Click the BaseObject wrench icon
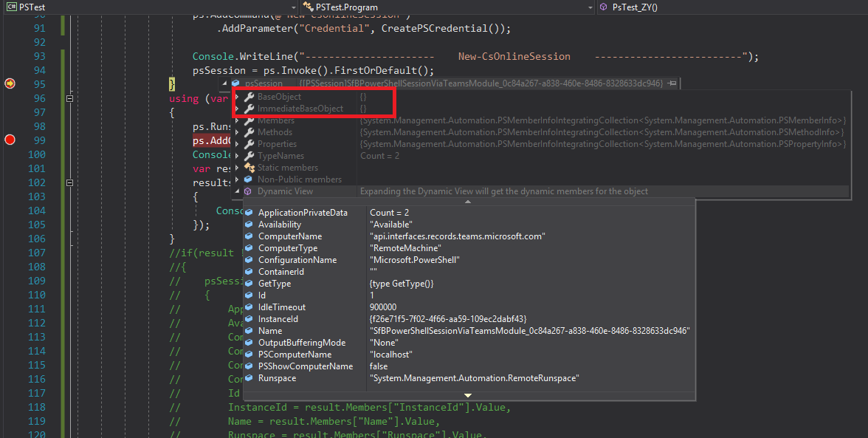 click(249, 97)
